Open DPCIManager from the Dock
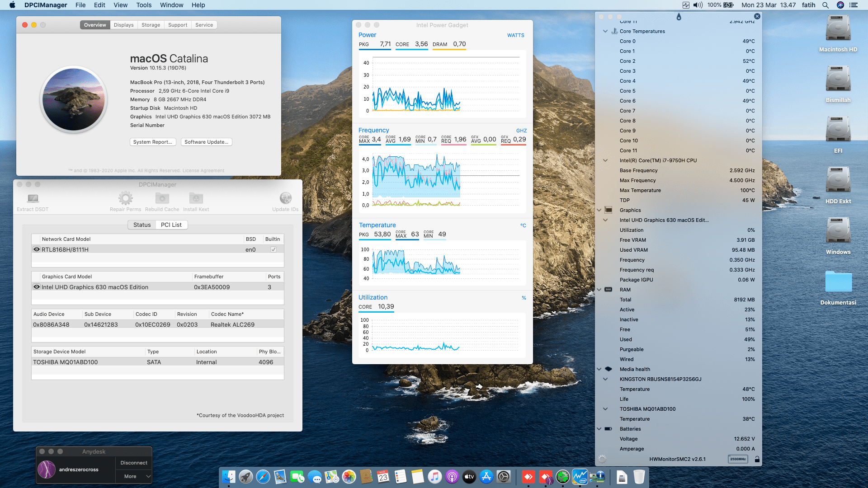This screenshot has width=868, height=488. (598, 477)
